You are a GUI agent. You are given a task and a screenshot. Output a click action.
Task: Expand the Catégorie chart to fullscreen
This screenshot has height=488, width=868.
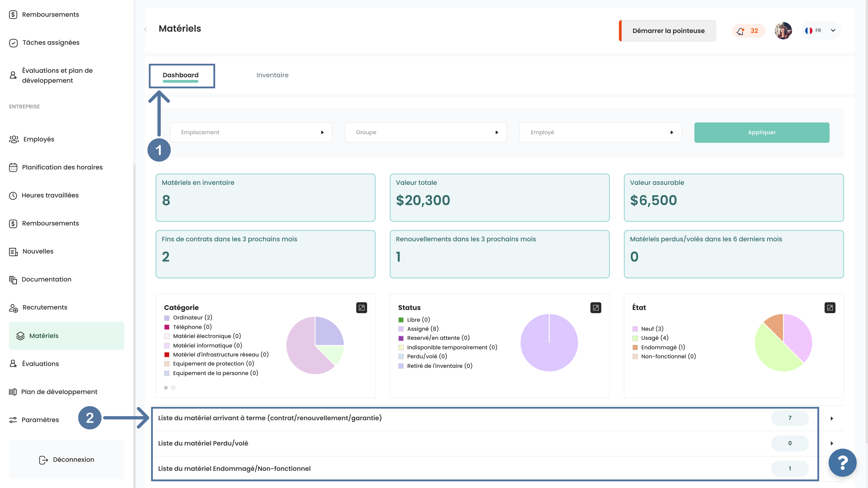[x=362, y=308]
